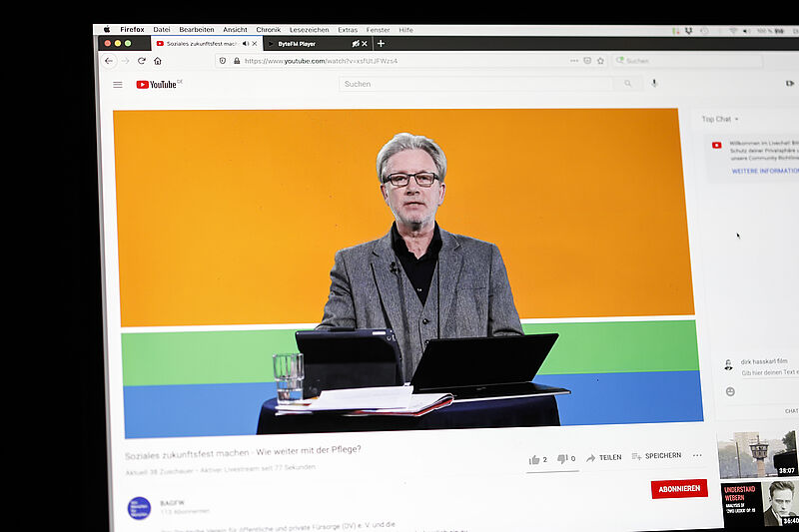Close the Soziales zukunftsfest tab

coord(255,44)
